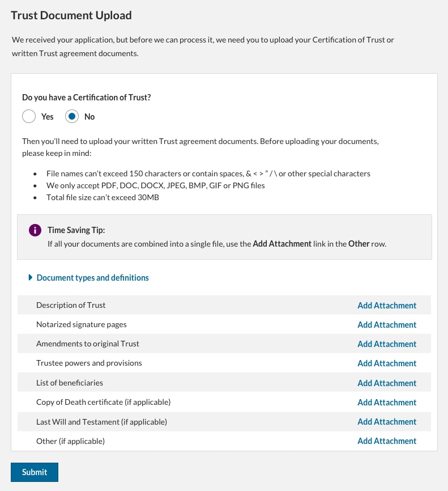Viewport: 448px width, 491px height.
Task: Select the No radio button
Action: pyautogui.click(x=72, y=116)
